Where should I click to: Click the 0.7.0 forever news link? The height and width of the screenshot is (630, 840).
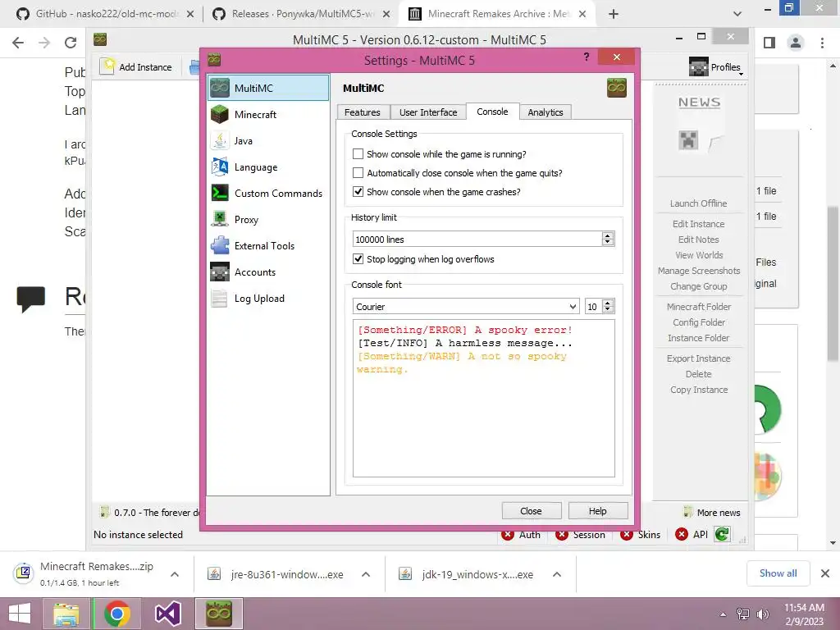tap(157, 513)
